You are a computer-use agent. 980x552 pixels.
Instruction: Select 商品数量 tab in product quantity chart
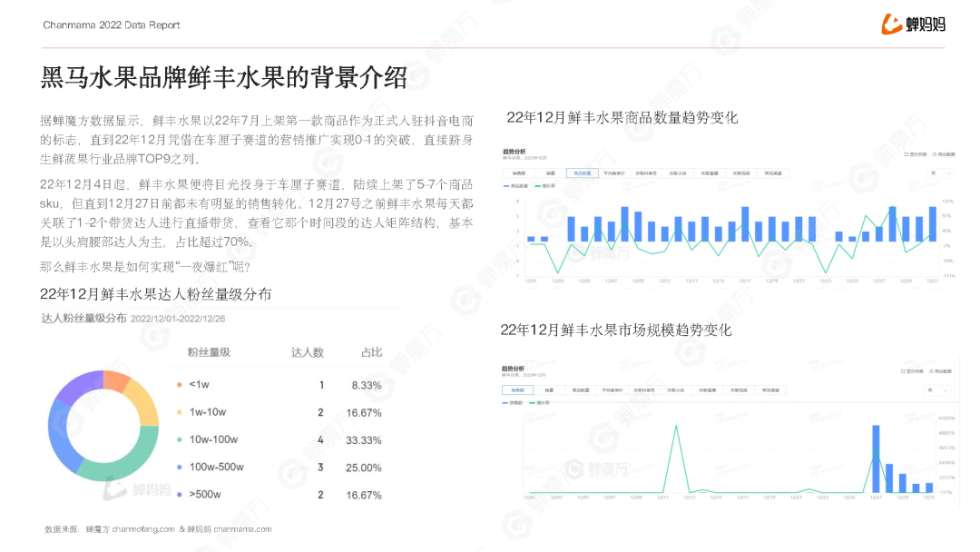(583, 173)
